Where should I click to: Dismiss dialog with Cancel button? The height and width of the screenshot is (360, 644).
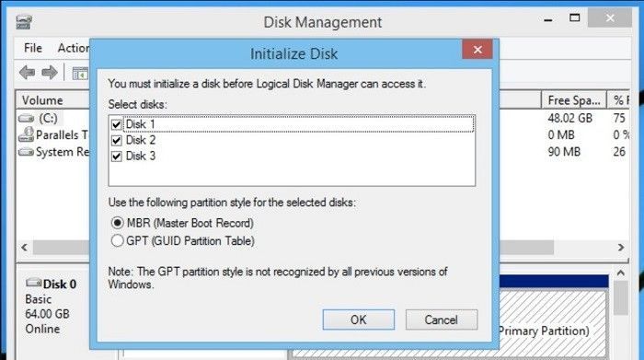click(x=442, y=319)
